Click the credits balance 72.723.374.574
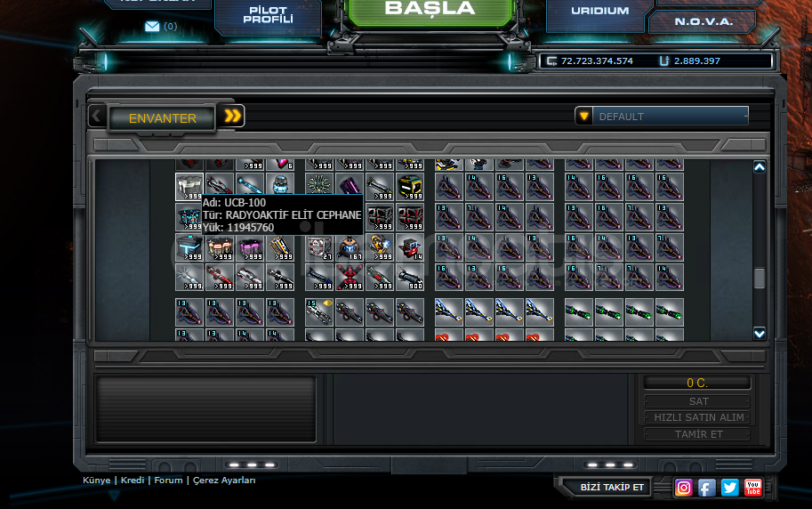 597,61
